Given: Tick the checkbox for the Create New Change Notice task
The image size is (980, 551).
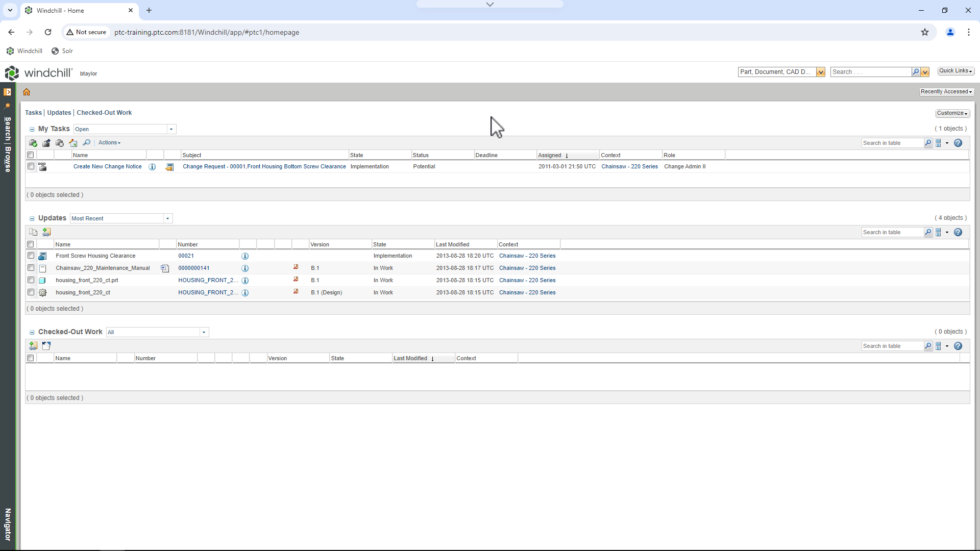Looking at the screenshot, I should [31, 166].
